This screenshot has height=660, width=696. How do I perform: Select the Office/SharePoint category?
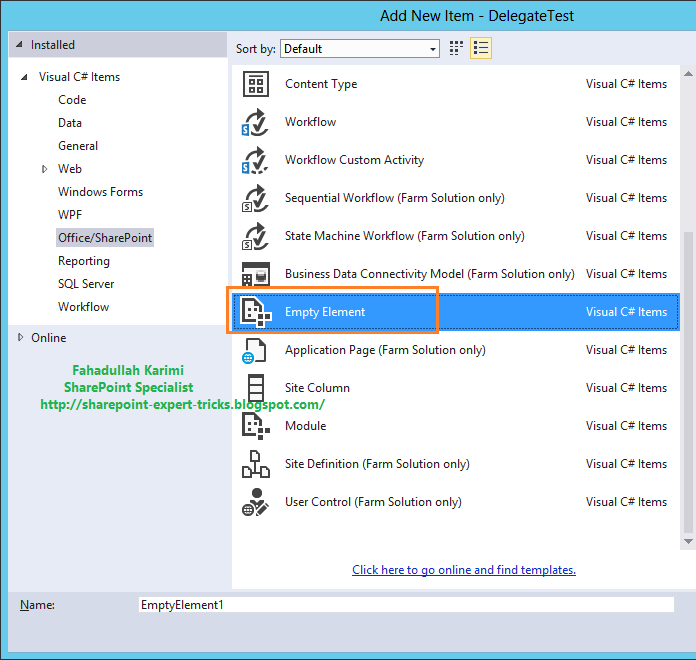(x=105, y=238)
